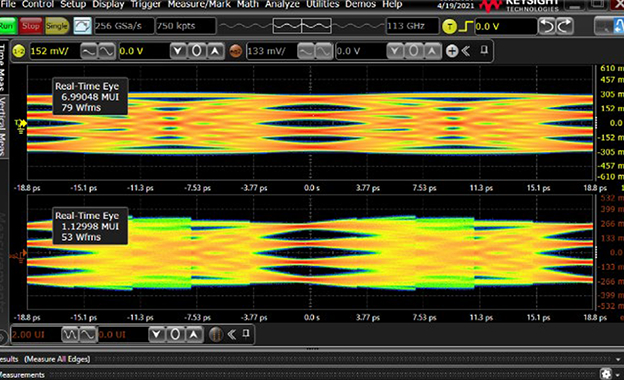Screen dimensions: 624x380
Task: Click the 133 mV/ vertical scale field
Action: pos(271,51)
